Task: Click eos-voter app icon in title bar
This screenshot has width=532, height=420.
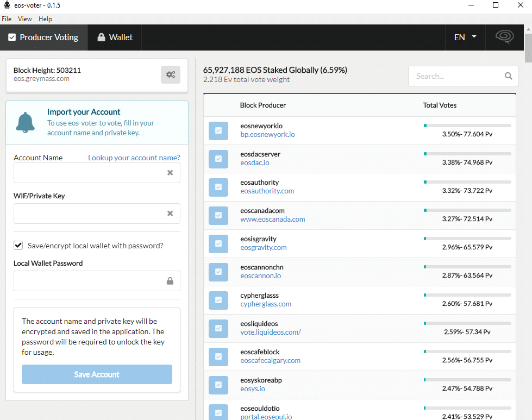Action: pos(7,5)
